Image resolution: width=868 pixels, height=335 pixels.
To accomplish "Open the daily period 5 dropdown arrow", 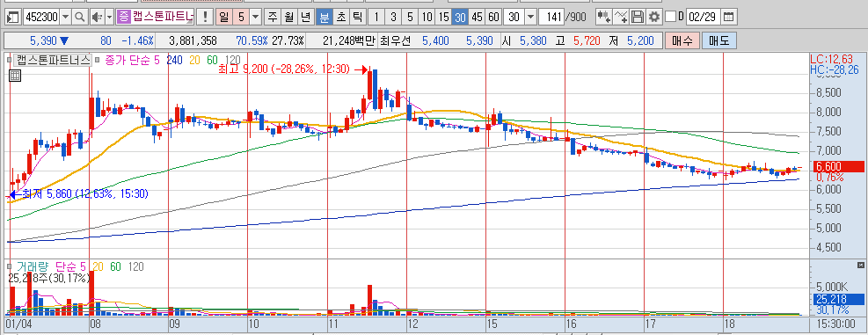I will 255,18.
